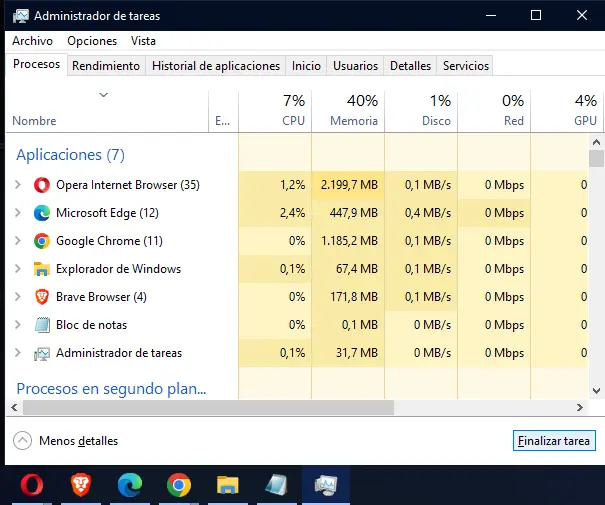Click the sort chevron above Nombre column
This screenshot has width=605, height=505.
(103, 95)
